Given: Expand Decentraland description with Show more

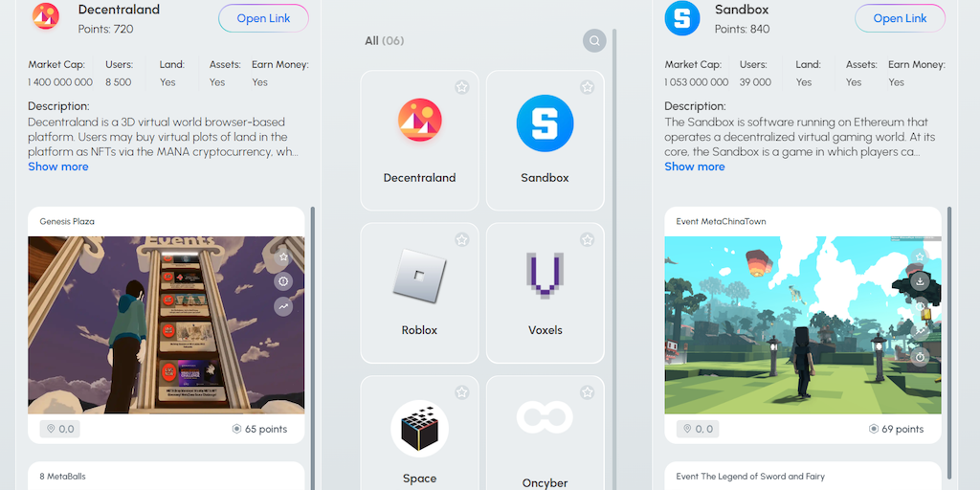Looking at the screenshot, I should [x=58, y=167].
